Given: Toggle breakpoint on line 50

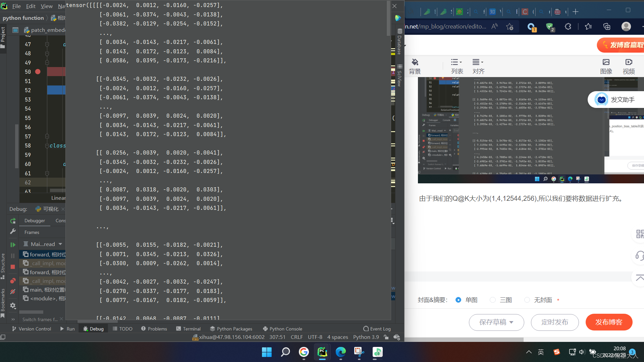Looking at the screenshot, I should pos(38,72).
